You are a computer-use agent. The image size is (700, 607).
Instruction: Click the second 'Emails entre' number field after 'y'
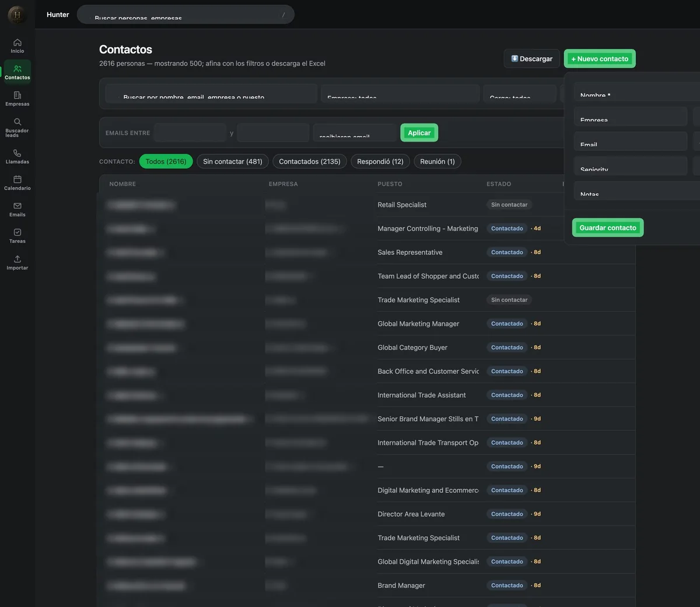click(x=273, y=133)
